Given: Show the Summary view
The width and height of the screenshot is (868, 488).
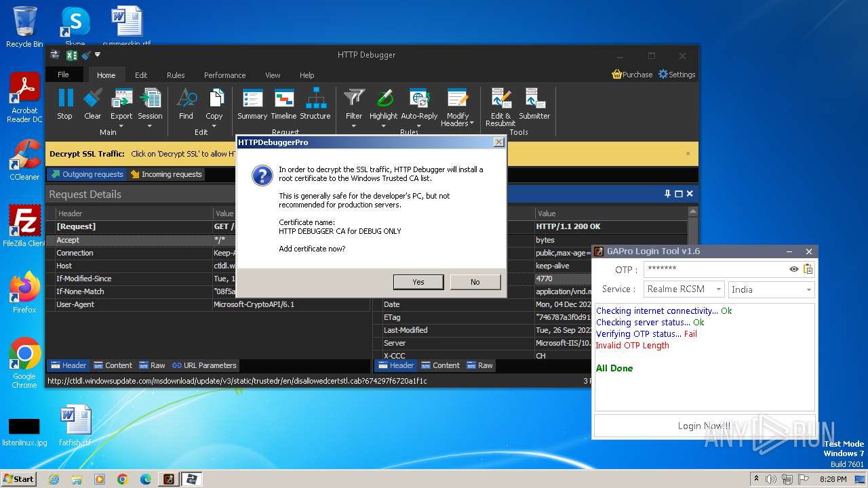Looking at the screenshot, I should click(252, 105).
